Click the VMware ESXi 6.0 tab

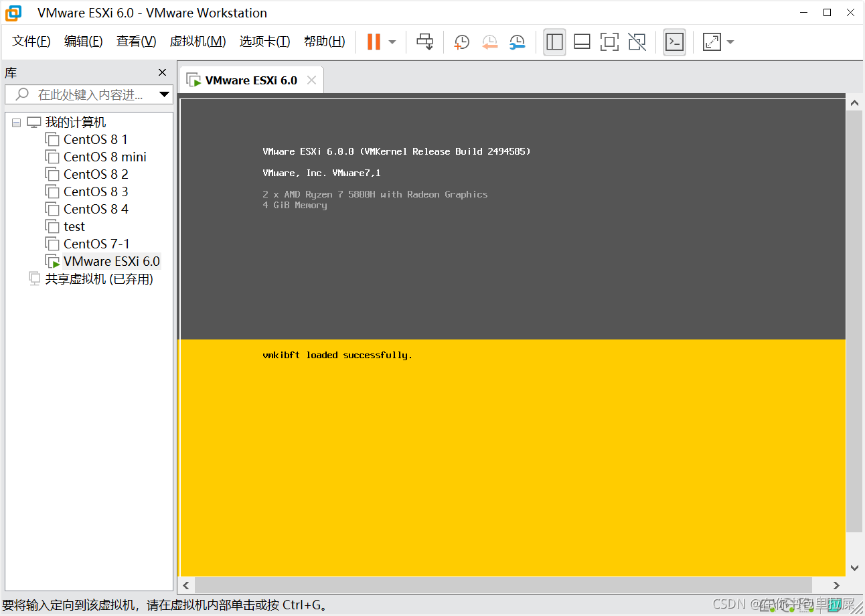pos(250,80)
